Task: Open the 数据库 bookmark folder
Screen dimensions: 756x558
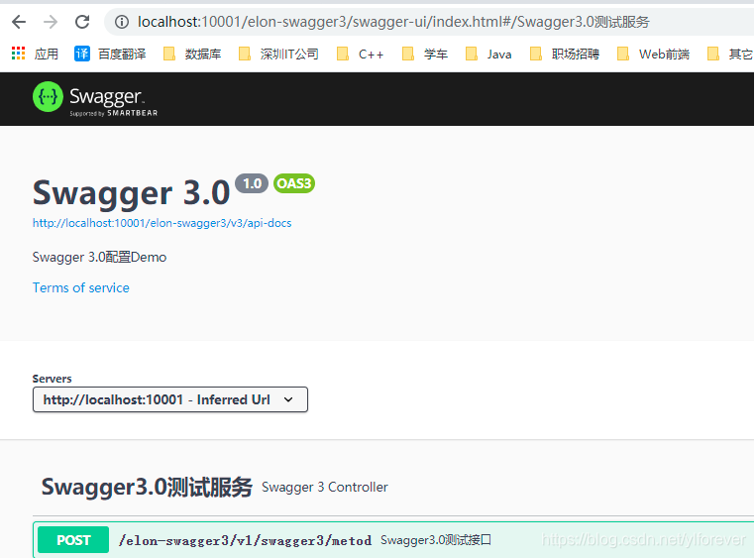Action: [192, 54]
